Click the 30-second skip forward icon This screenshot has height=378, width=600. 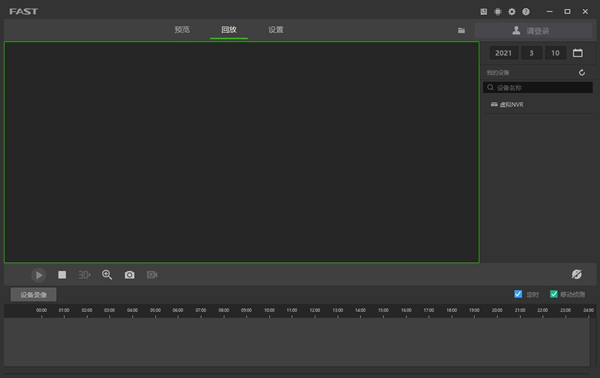84,275
